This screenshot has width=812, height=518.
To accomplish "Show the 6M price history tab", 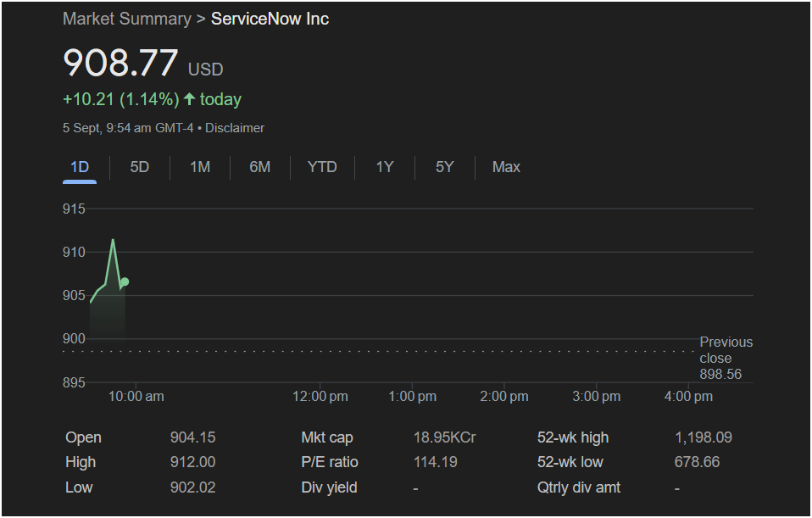I will click(x=260, y=167).
